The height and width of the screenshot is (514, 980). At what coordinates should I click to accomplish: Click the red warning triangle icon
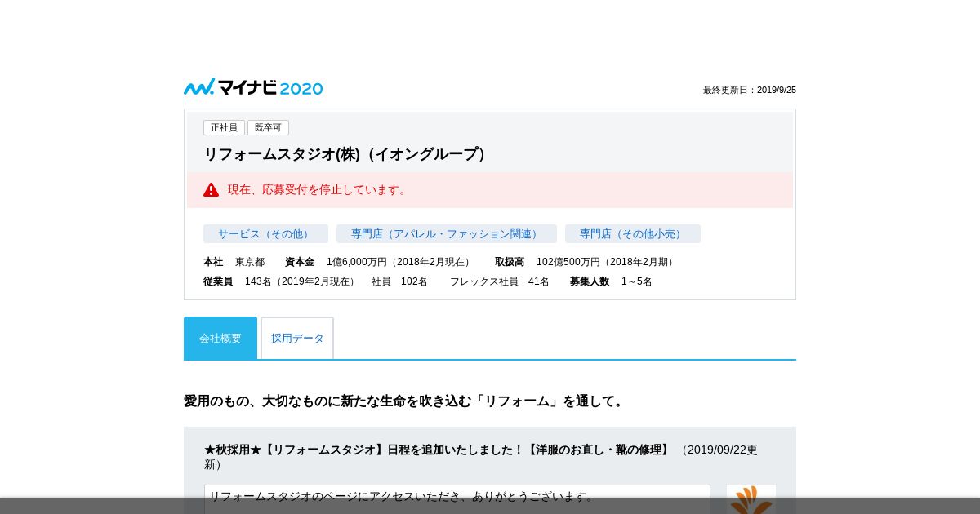212,189
